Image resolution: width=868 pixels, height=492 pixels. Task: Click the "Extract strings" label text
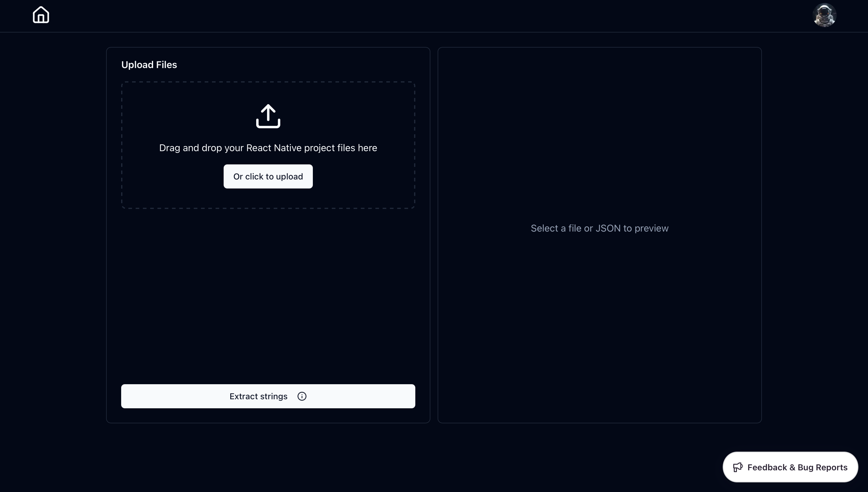coord(258,396)
